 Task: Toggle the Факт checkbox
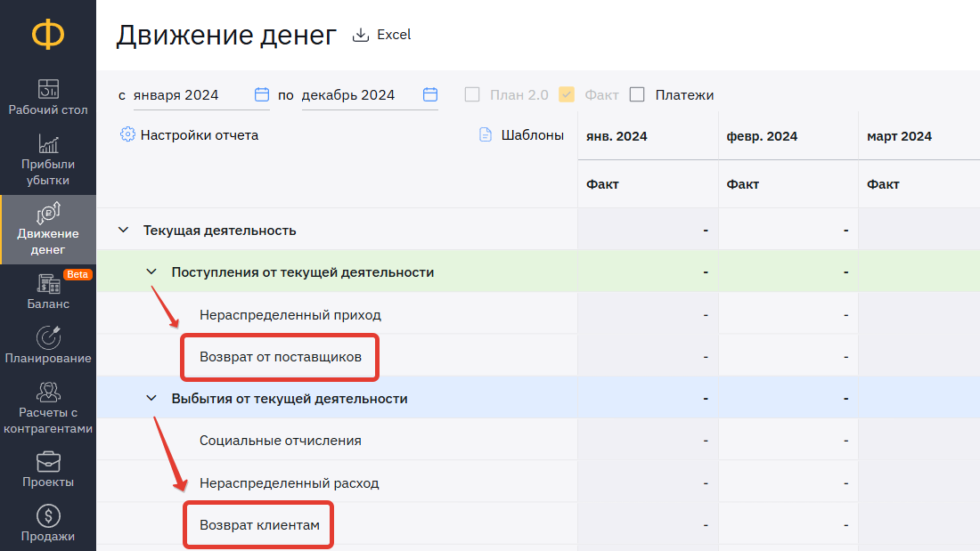567,94
